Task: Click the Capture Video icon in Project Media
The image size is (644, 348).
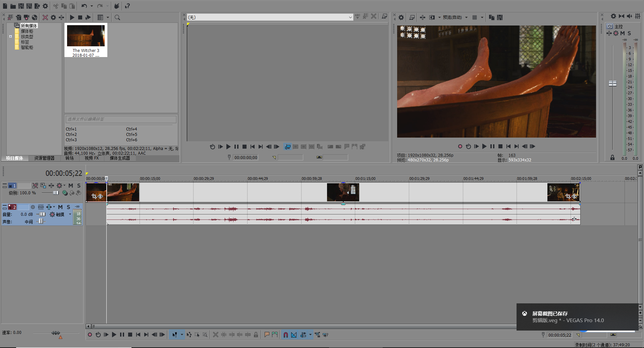Action: pyautogui.click(x=26, y=17)
